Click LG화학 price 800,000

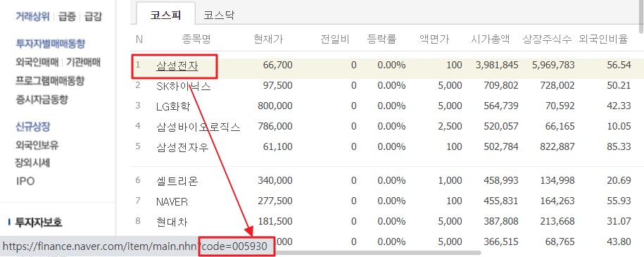pyautogui.click(x=275, y=106)
